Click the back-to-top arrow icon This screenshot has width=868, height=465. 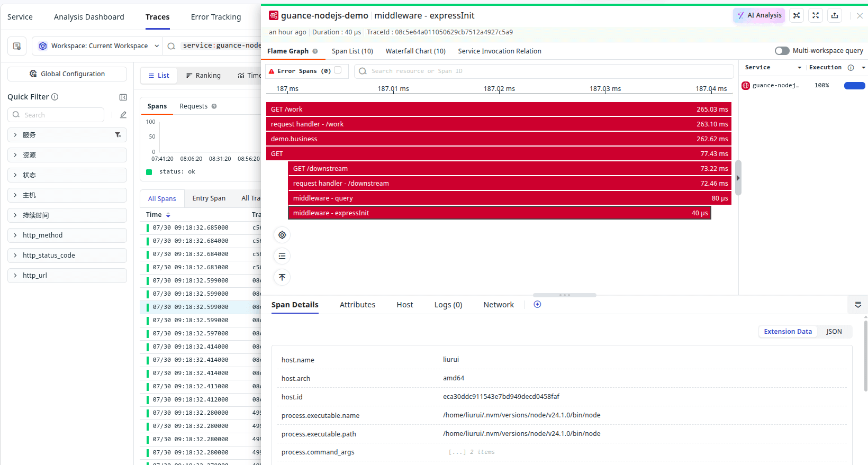282,277
